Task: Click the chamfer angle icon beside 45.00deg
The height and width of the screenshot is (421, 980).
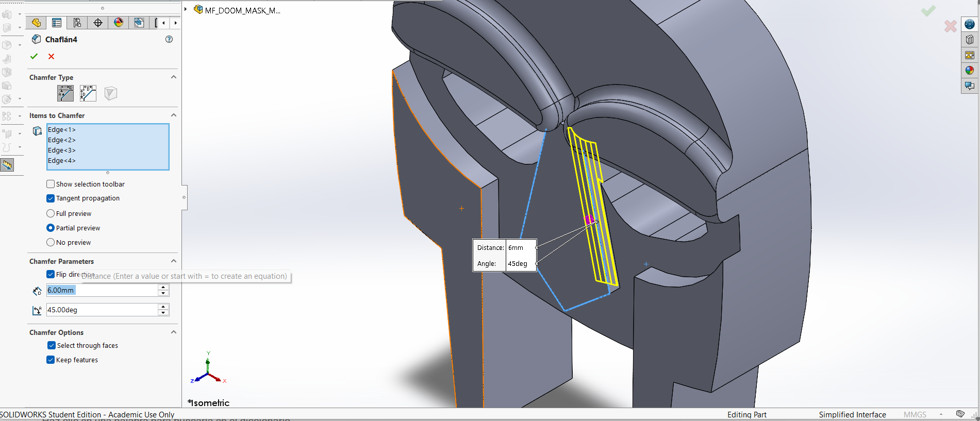Action: click(x=37, y=310)
